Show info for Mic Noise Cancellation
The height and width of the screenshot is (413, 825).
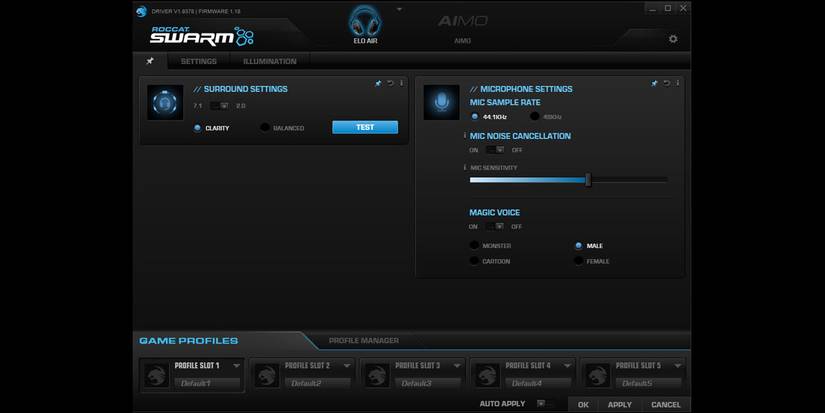(464, 136)
